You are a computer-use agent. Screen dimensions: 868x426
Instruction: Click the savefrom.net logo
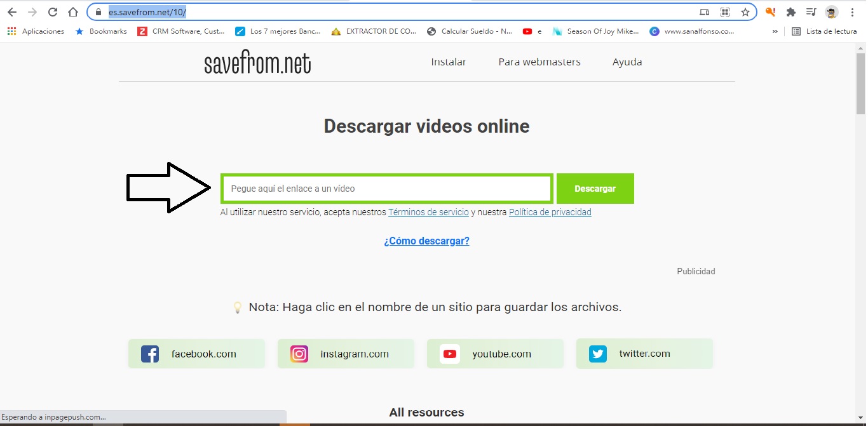(257, 63)
